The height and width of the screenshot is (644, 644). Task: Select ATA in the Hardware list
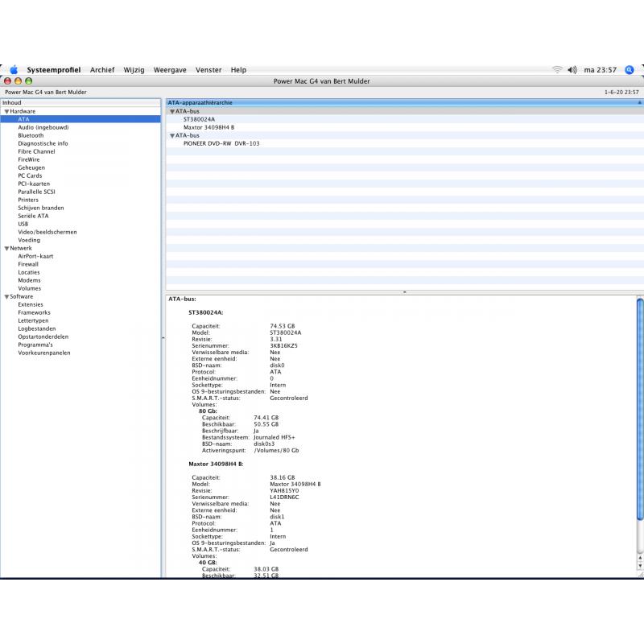pos(80,119)
